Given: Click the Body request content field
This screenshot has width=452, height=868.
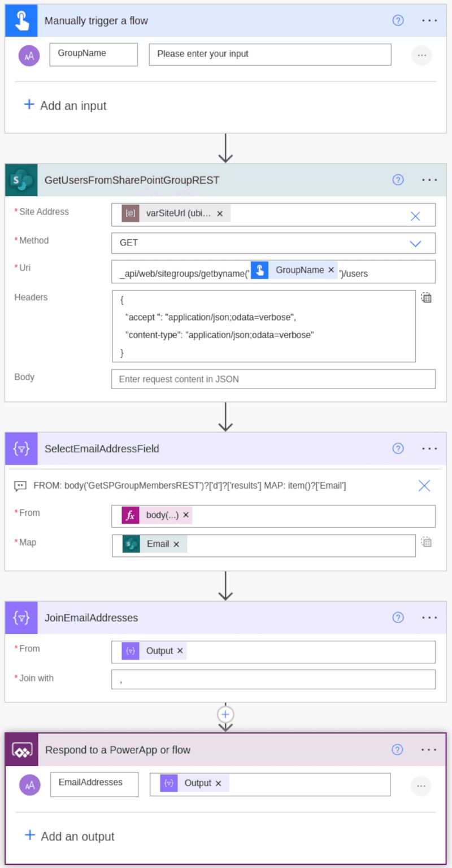Looking at the screenshot, I should (273, 379).
